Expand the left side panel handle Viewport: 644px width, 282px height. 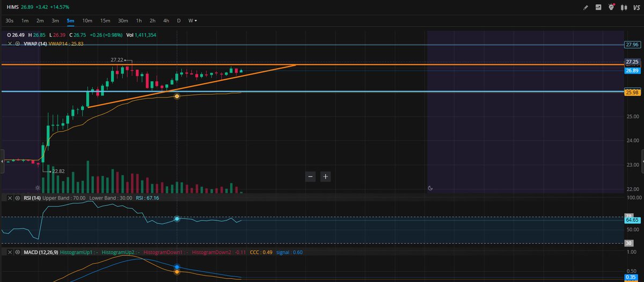tap(2, 160)
